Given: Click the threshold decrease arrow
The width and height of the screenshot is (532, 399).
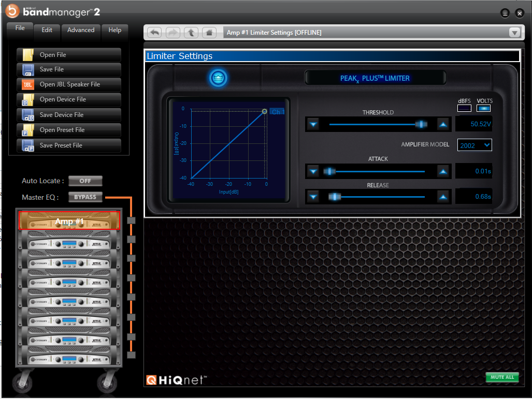Looking at the screenshot, I should pos(313,124).
